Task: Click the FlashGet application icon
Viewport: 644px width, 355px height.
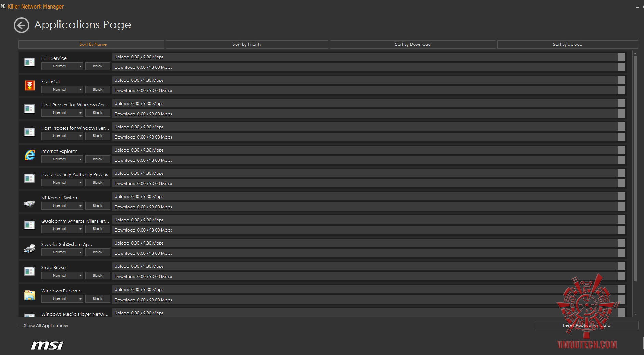Action: (x=30, y=85)
